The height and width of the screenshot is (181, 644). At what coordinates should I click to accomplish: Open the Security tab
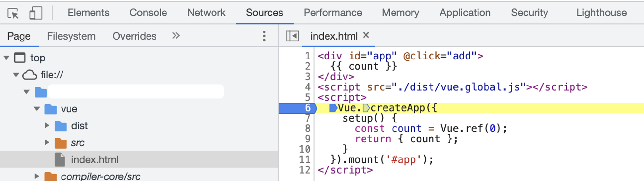[529, 13]
